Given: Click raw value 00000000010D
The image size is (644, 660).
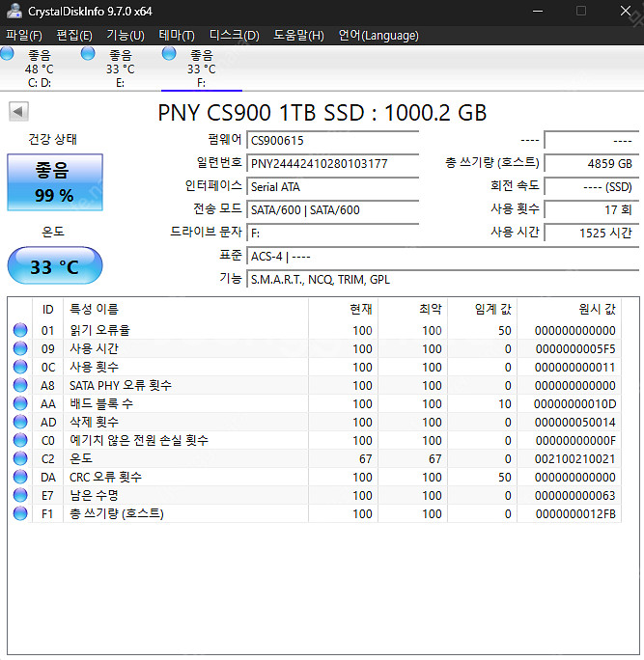Looking at the screenshot, I should pyautogui.click(x=574, y=404).
